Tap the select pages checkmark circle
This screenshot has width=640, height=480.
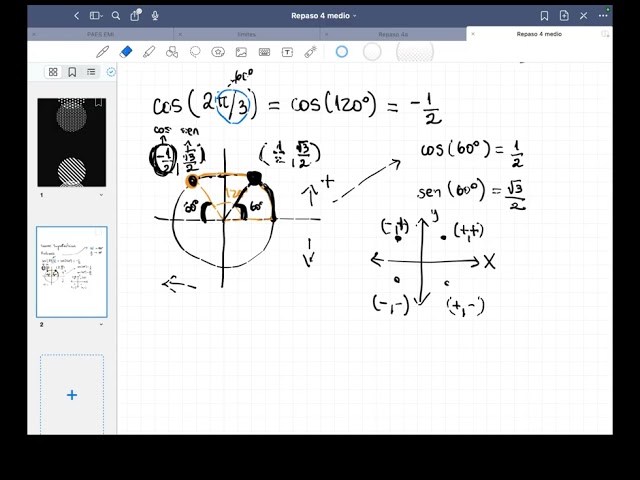click(111, 72)
